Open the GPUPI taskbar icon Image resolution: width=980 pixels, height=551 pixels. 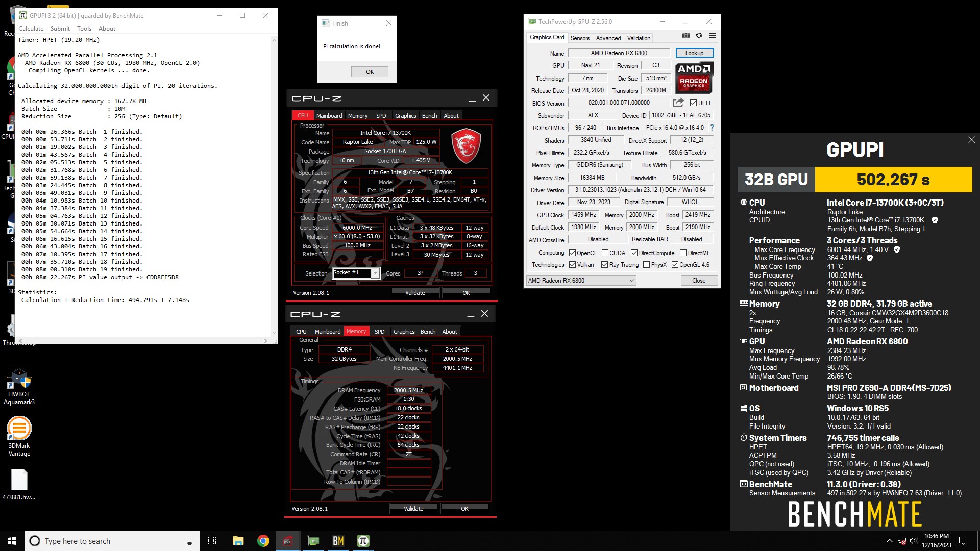(x=363, y=541)
